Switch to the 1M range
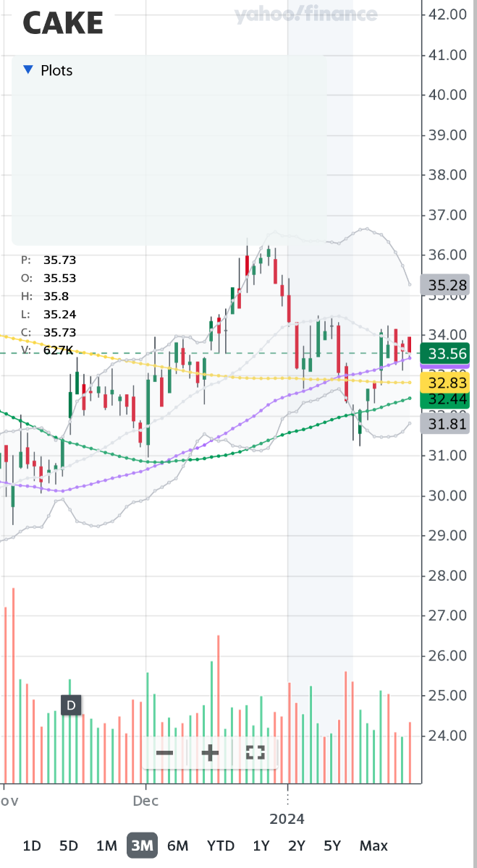Viewport: 477px width, 868px height. pos(106,846)
